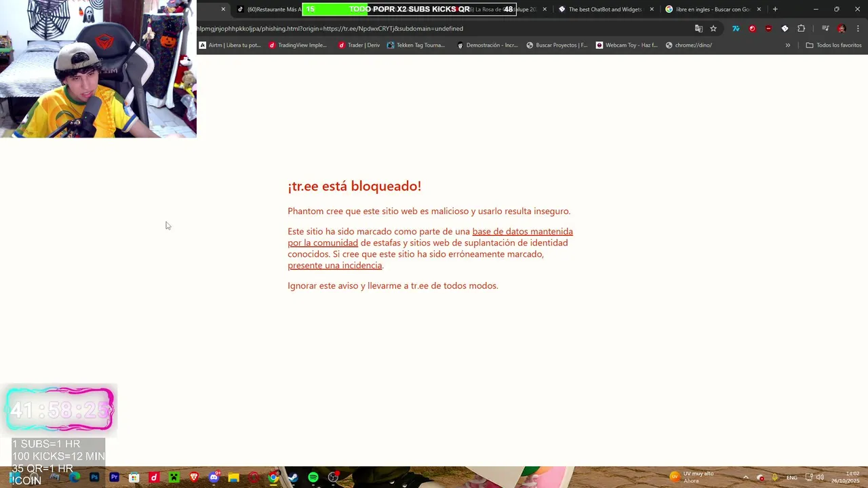Open the Webcam Toy bookmark
This screenshot has width=868, height=488.
tap(627, 45)
